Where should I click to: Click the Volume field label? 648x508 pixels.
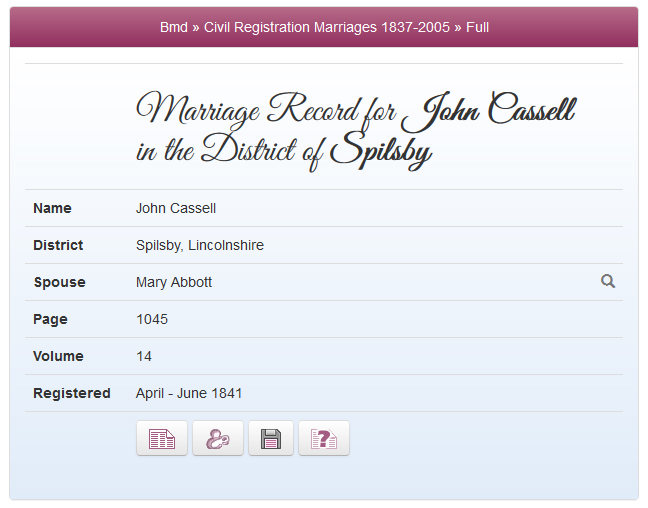tap(58, 356)
